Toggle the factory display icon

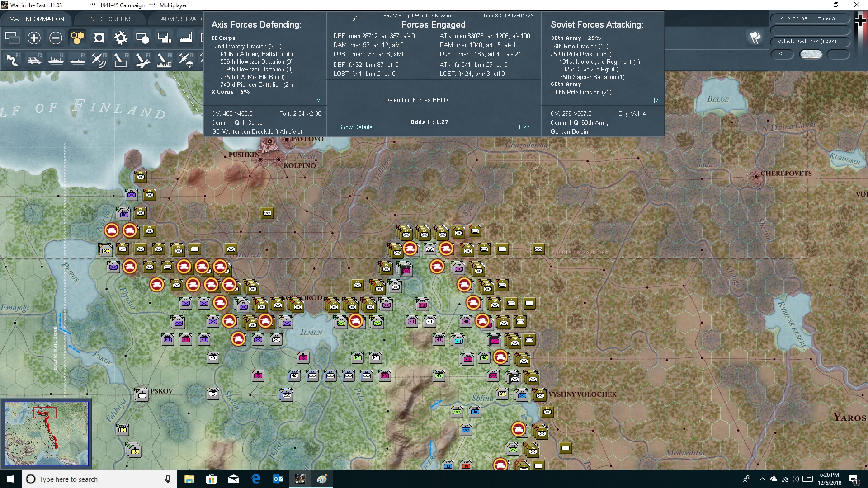tap(186, 38)
